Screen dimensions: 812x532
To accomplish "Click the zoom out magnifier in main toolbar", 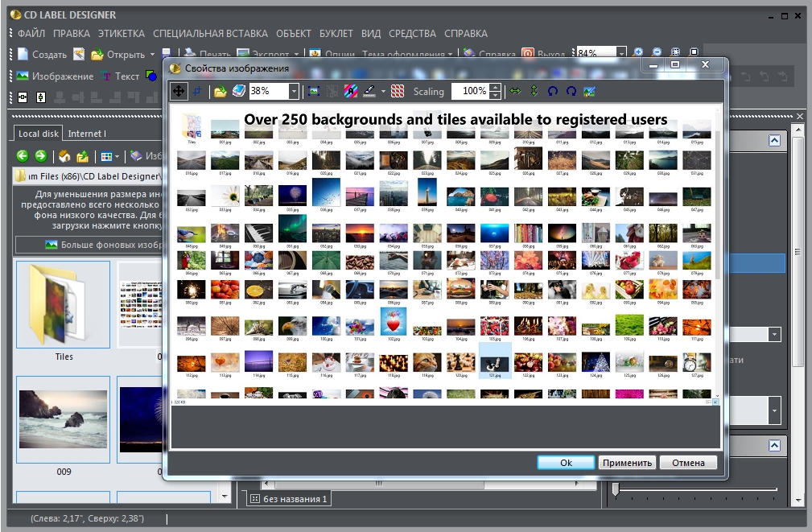I will tap(657, 52).
